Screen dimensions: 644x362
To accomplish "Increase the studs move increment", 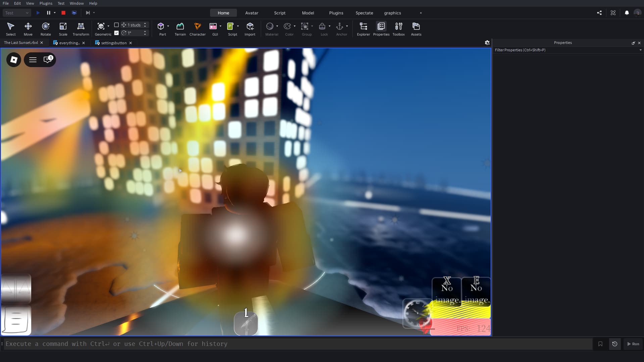I will (x=145, y=23).
